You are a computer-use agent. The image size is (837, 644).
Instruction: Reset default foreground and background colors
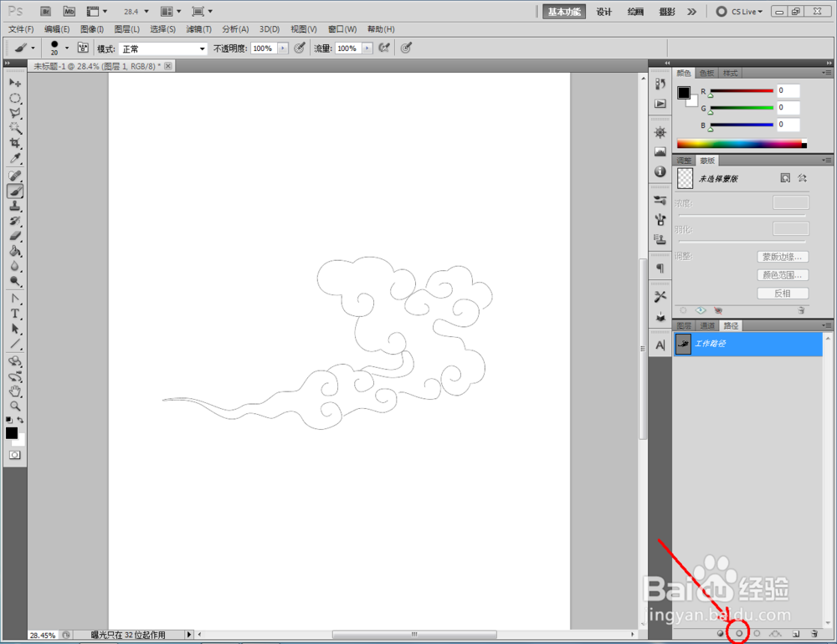8,420
